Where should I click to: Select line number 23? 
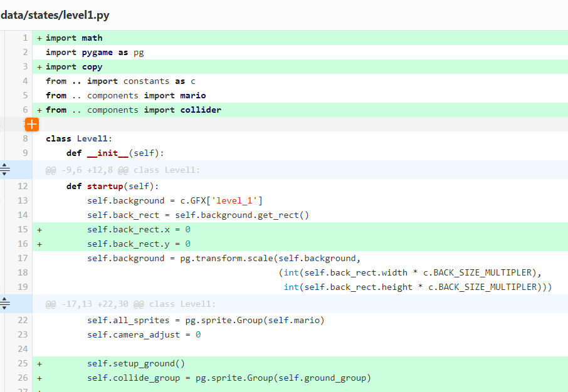pos(23,334)
